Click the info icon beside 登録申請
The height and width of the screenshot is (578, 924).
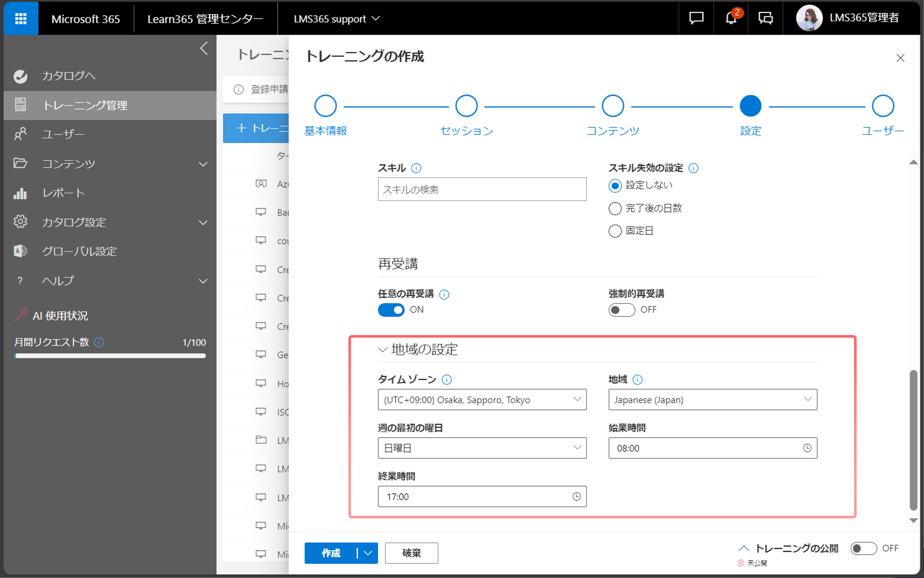coord(239,89)
